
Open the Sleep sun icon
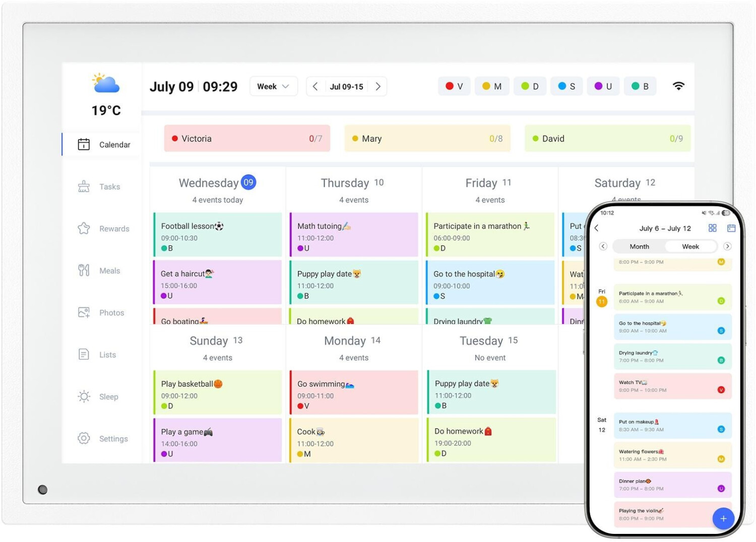coord(84,397)
